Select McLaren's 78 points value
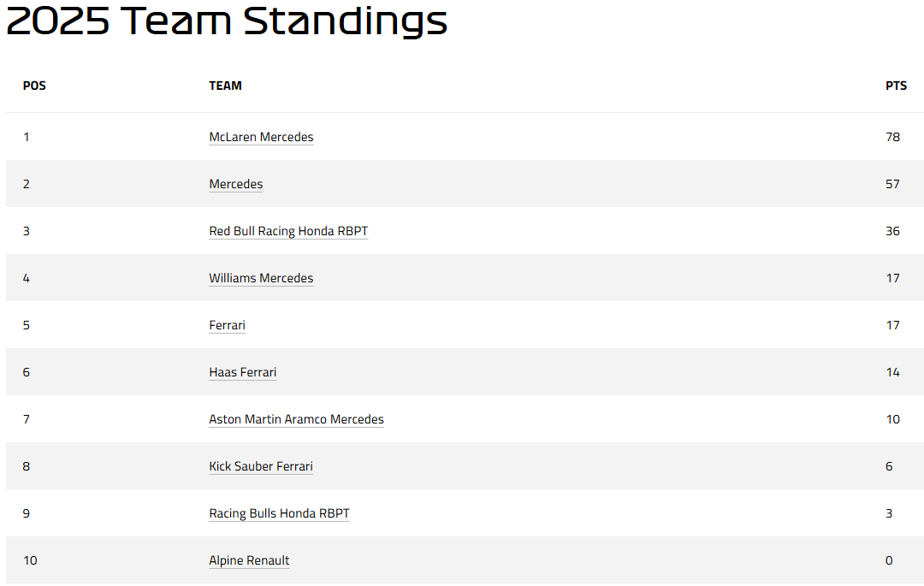This screenshot has width=924, height=586. [892, 137]
